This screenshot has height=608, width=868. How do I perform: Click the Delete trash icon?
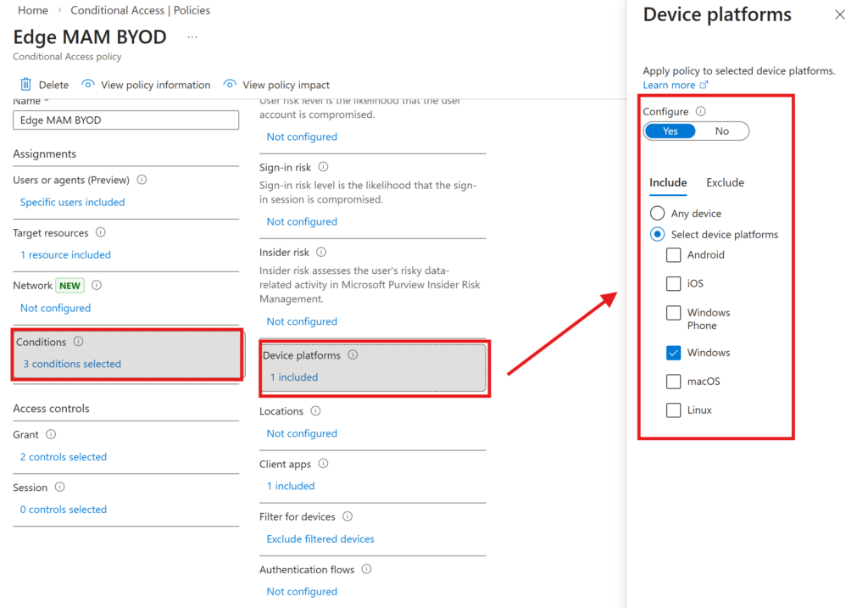(x=25, y=85)
